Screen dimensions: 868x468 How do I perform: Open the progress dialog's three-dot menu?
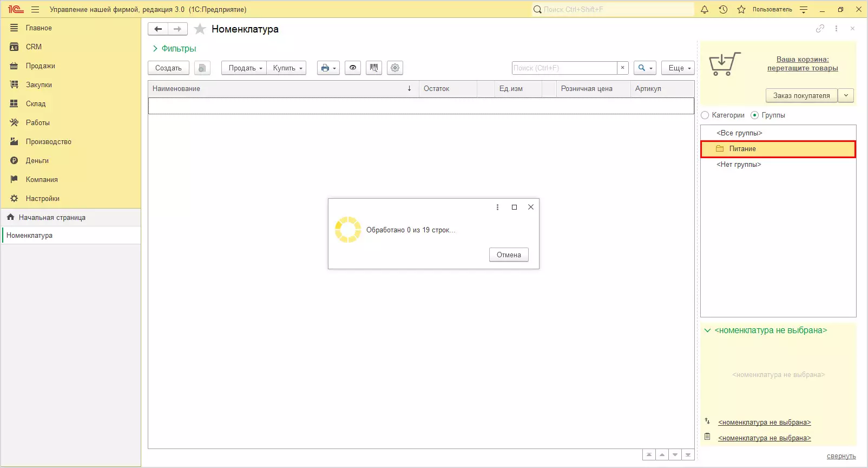point(498,207)
